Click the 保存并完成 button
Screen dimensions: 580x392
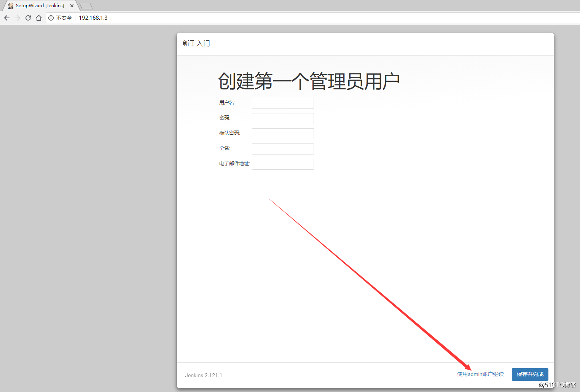point(530,374)
